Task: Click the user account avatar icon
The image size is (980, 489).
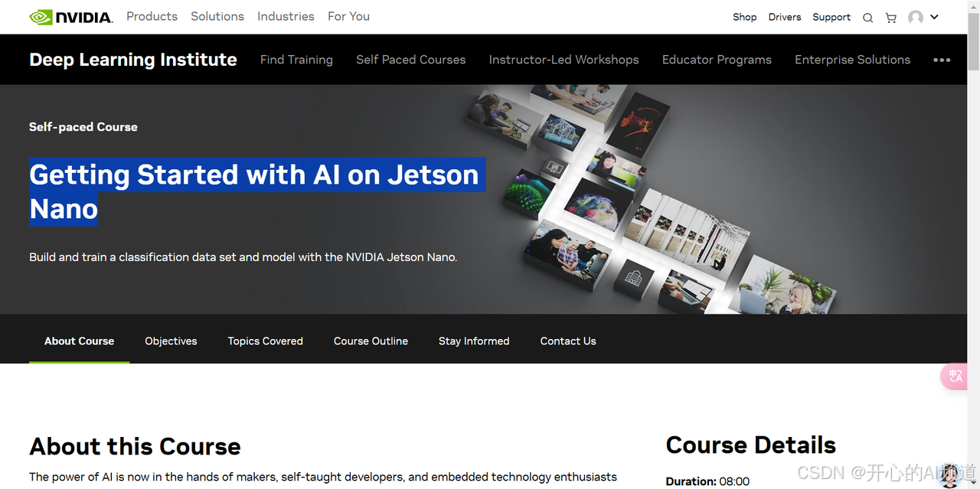Action: click(x=916, y=18)
